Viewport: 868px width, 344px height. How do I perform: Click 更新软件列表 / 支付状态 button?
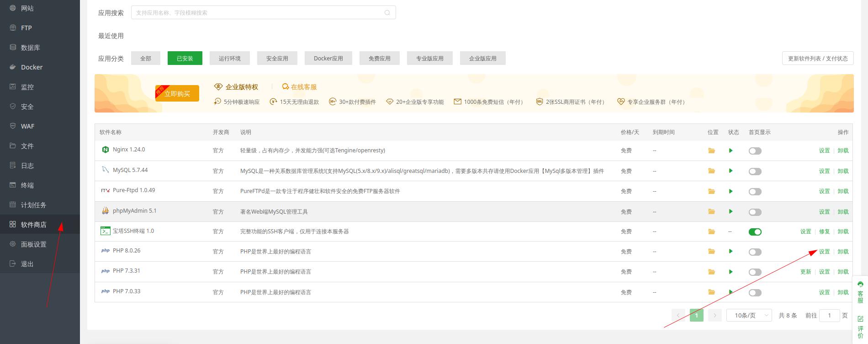click(817, 59)
